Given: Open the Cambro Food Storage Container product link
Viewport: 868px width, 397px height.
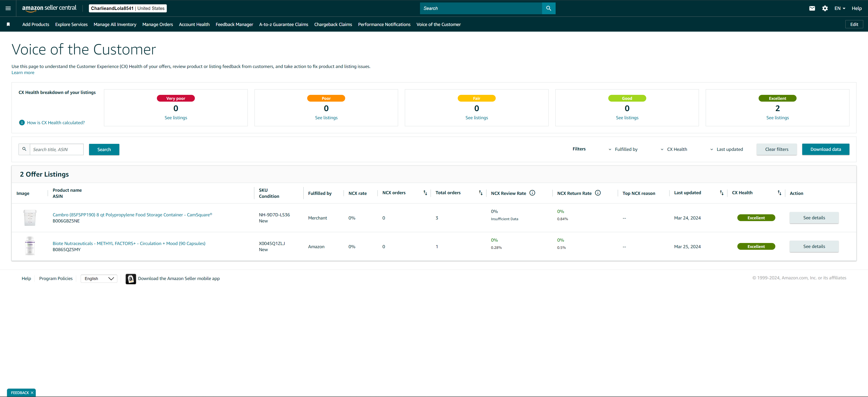Looking at the screenshot, I should (x=132, y=215).
